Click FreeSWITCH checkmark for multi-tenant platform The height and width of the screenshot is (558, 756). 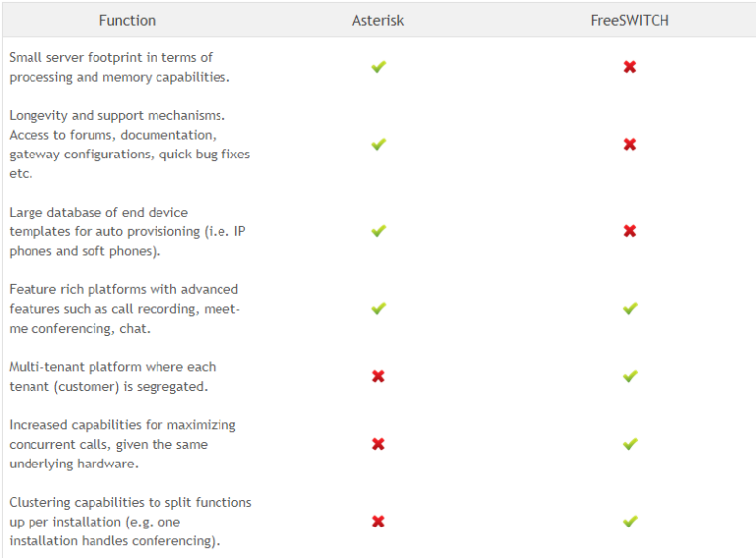tap(630, 376)
